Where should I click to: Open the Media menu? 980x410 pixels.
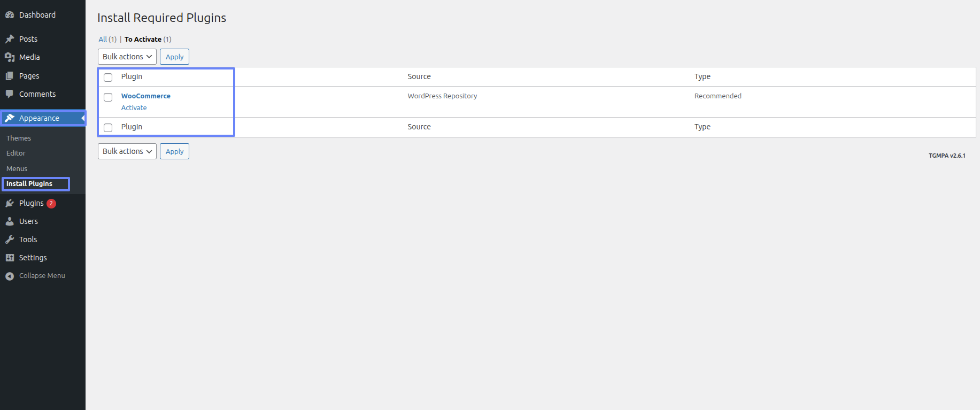click(x=29, y=57)
